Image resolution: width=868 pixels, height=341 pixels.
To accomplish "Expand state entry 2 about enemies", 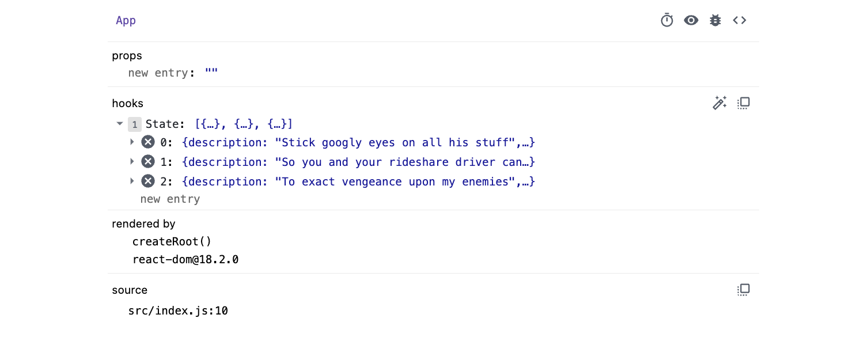I will point(132,181).
